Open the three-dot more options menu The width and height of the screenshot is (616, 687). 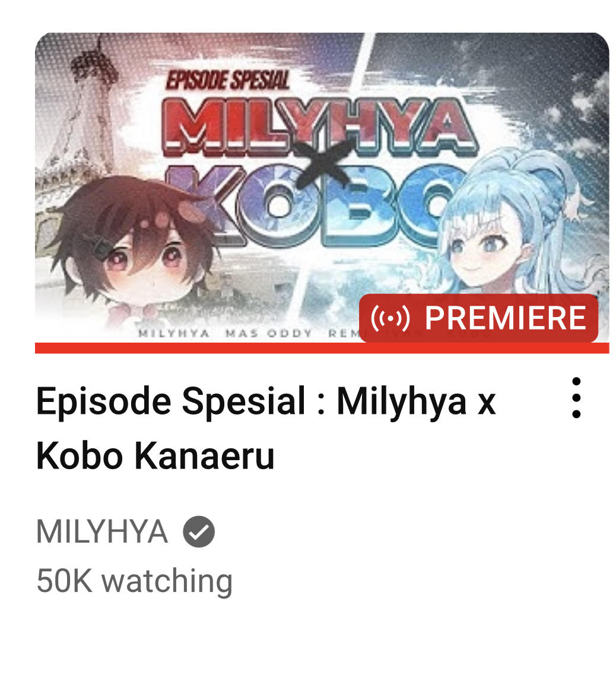pos(576,397)
